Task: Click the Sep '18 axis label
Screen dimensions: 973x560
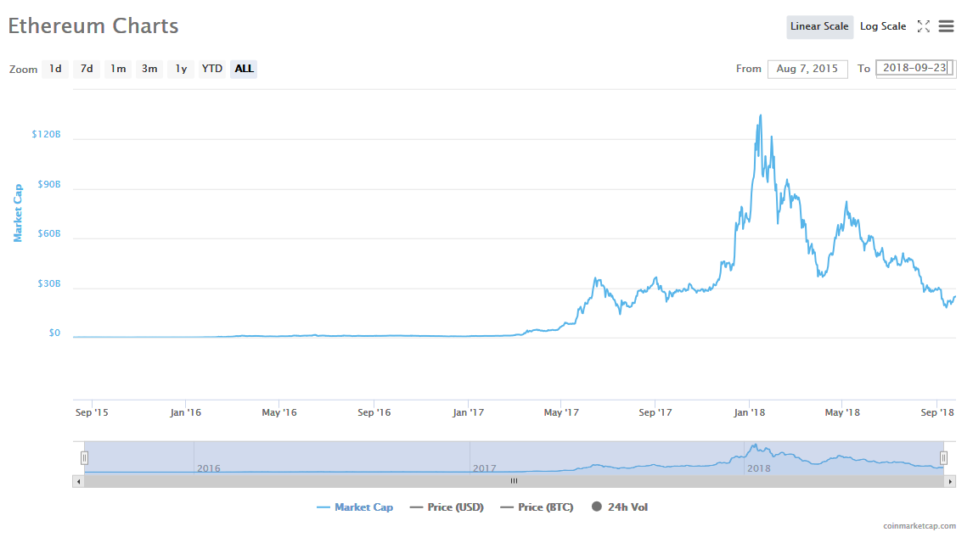Action: (x=937, y=412)
